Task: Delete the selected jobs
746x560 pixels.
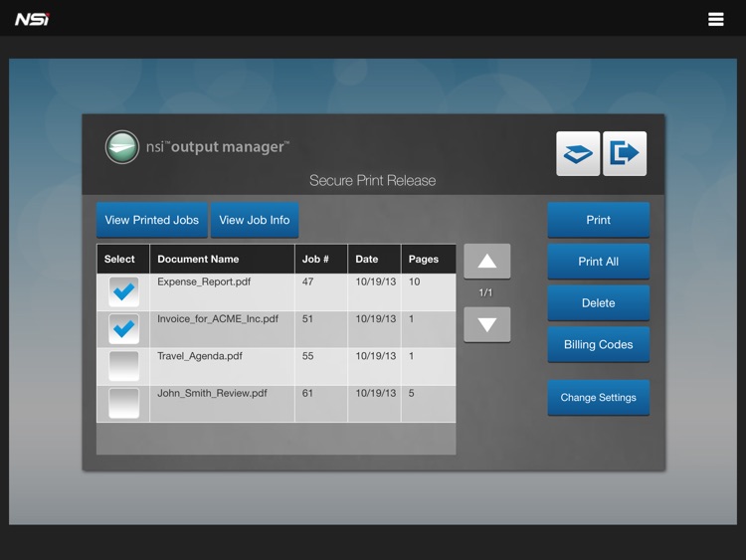Action: pyautogui.click(x=598, y=302)
